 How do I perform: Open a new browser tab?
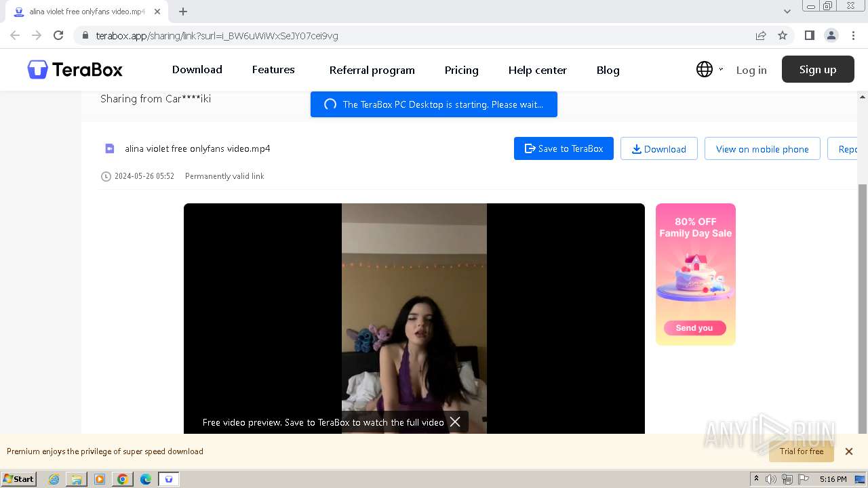point(183,12)
